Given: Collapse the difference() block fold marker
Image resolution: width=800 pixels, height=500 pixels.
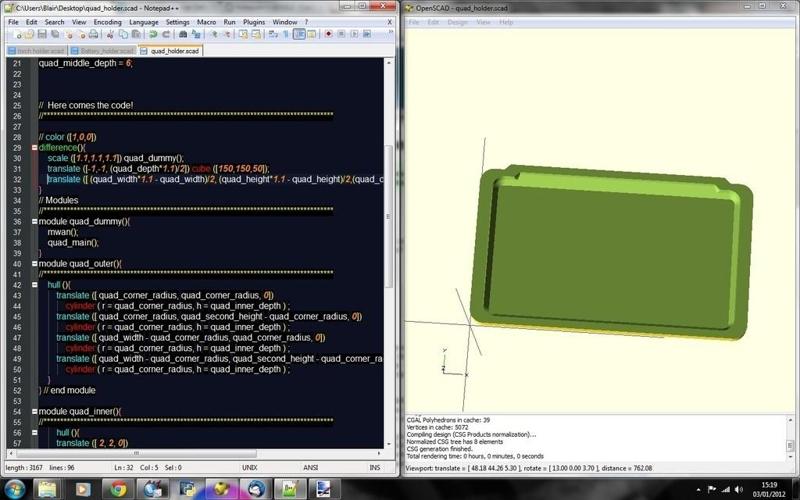Looking at the screenshot, I should (x=34, y=147).
